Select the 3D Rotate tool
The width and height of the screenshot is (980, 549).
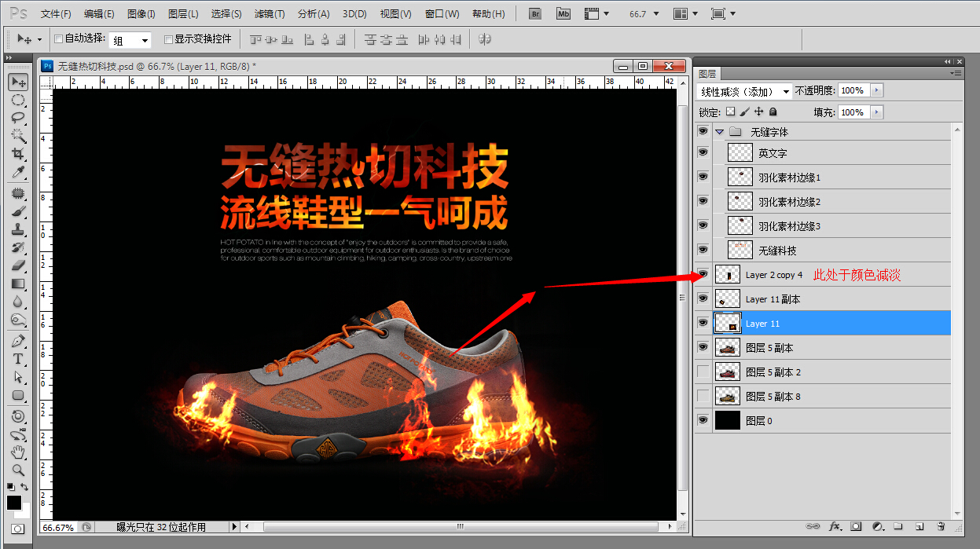(18, 416)
